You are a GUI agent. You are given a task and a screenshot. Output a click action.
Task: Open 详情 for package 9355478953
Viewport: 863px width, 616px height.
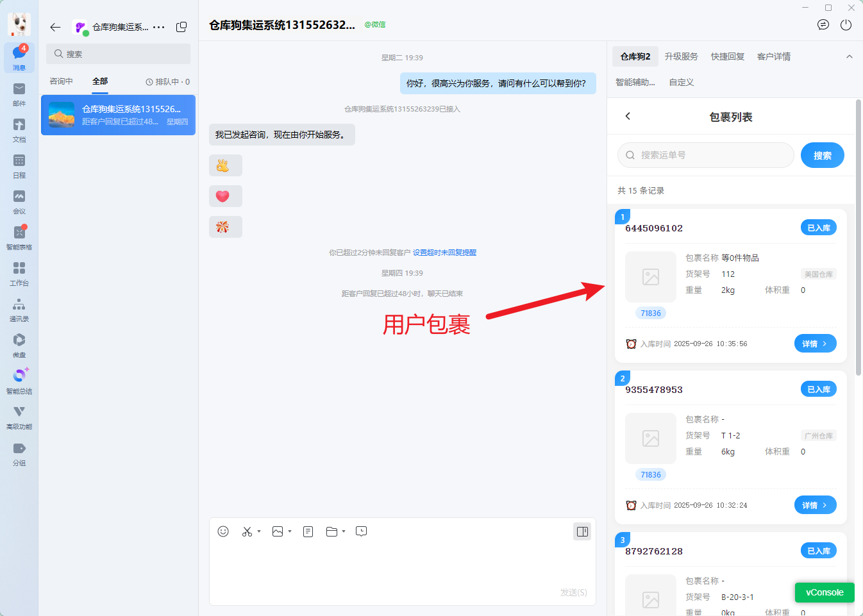pos(816,505)
